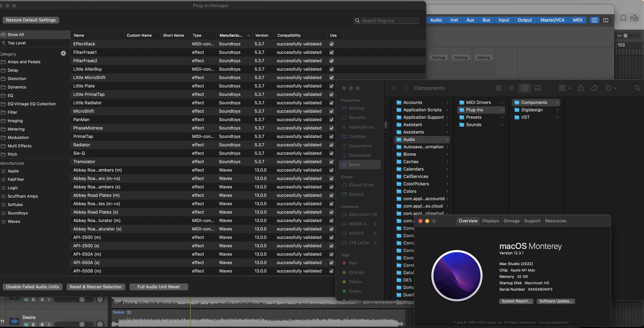Disable the Tremolator plug-in checkbox
The height and width of the screenshot is (328, 644).
tap(332, 162)
